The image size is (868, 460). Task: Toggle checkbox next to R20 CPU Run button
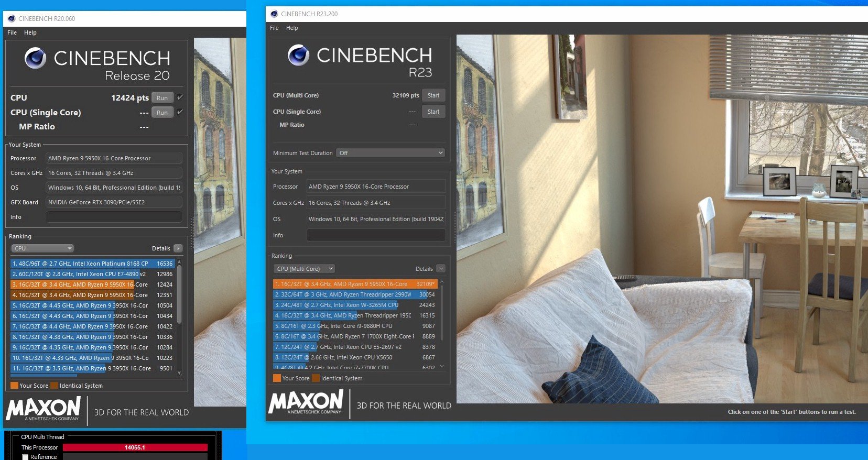tap(180, 97)
